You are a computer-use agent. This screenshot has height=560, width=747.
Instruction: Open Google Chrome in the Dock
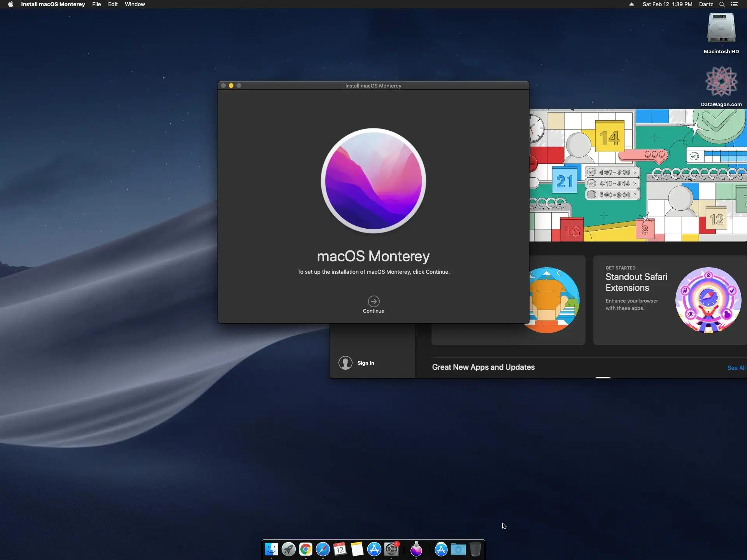(306, 549)
